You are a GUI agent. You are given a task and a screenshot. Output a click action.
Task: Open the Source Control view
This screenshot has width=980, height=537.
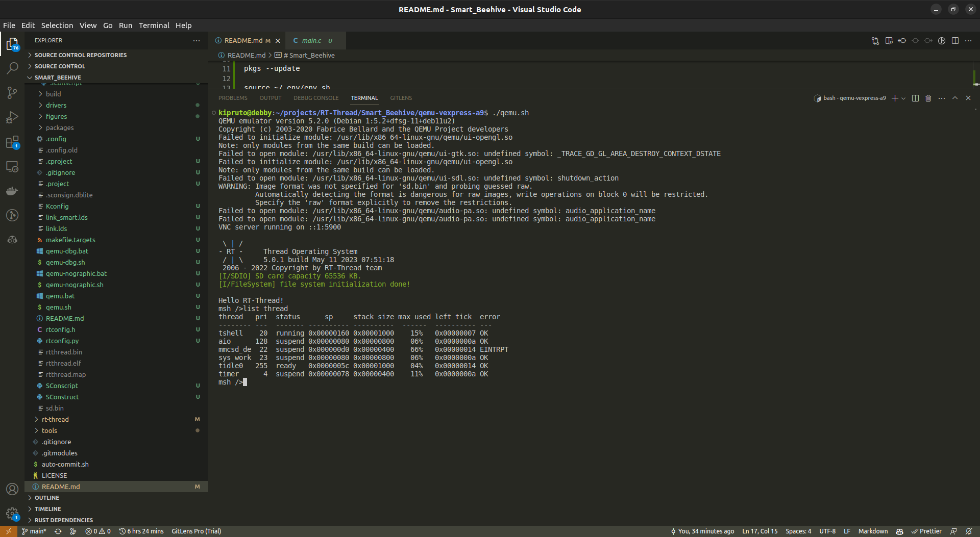tap(12, 92)
